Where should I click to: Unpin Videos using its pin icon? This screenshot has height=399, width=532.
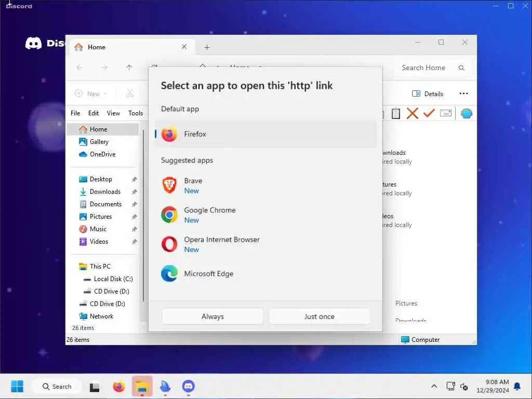point(135,242)
